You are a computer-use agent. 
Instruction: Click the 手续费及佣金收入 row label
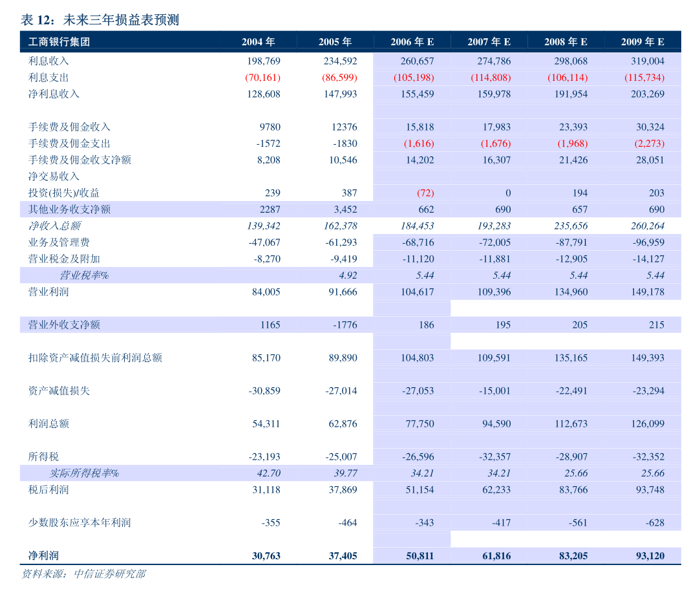(69, 127)
